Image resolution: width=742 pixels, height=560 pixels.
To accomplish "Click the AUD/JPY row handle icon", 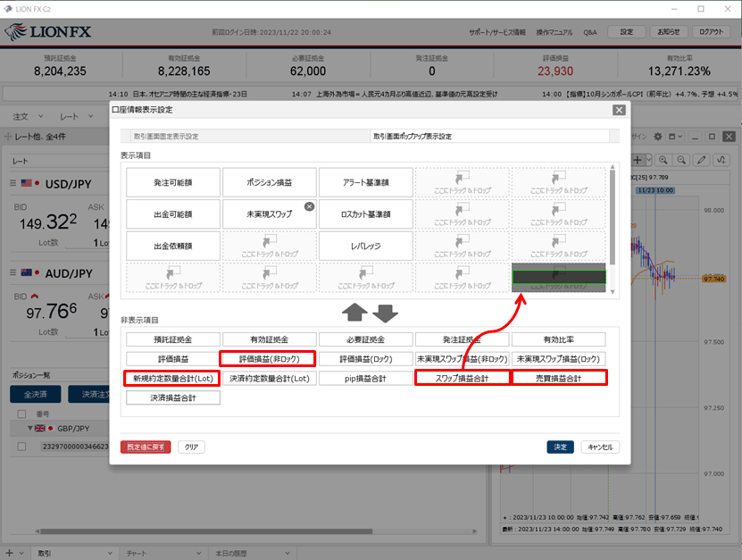I will click(x=13, y=272).
